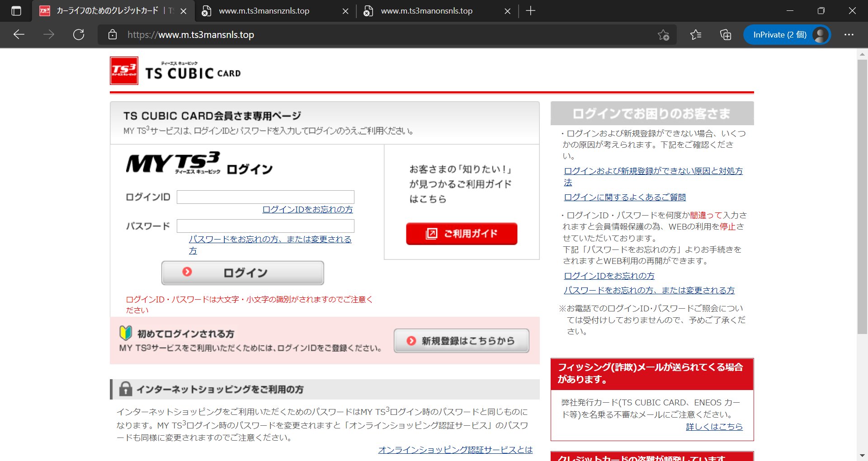868x461 pixels.
Task: Reload the page with refresh icon
Action: (79, 35)
